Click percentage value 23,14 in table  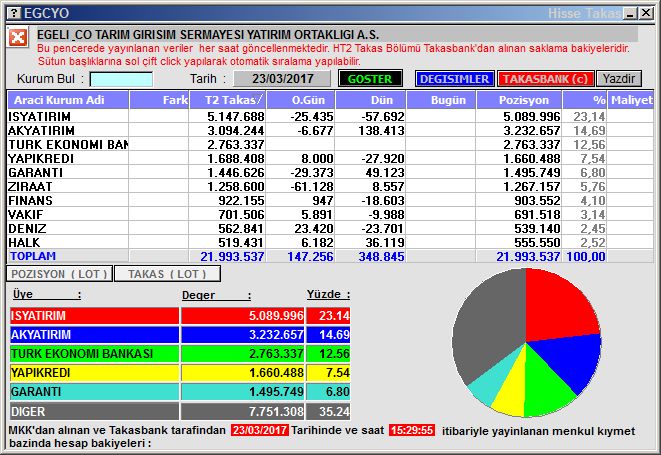[589, 116]
